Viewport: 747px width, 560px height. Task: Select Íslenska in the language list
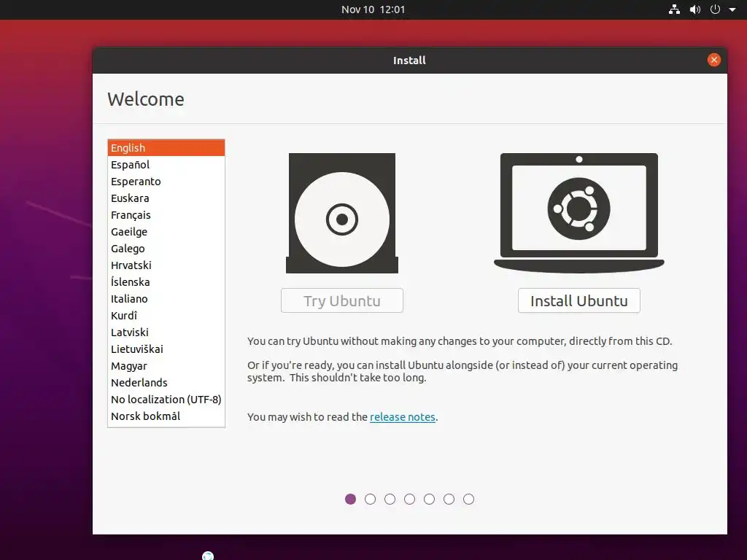166,282
